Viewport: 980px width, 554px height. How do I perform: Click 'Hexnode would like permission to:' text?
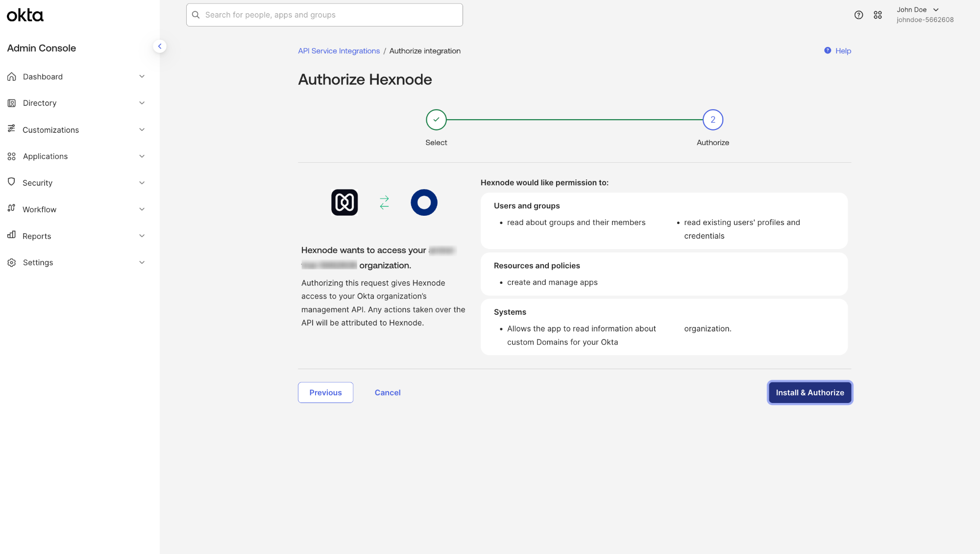point(544,183)
